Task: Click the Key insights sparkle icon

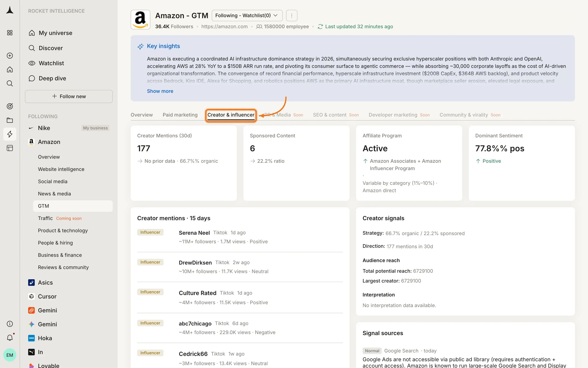Action: coord(140,46)
